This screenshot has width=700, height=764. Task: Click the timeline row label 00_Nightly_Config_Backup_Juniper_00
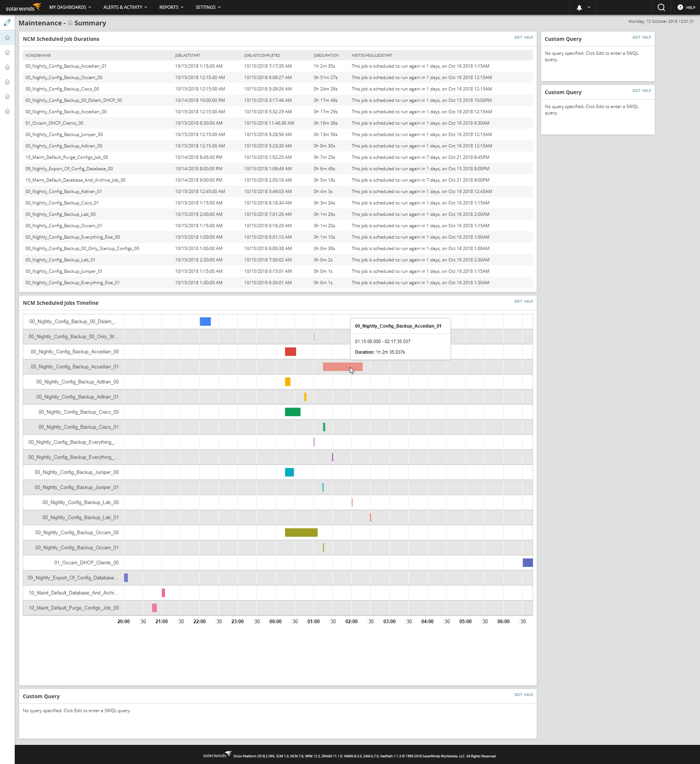click(77, 472)
